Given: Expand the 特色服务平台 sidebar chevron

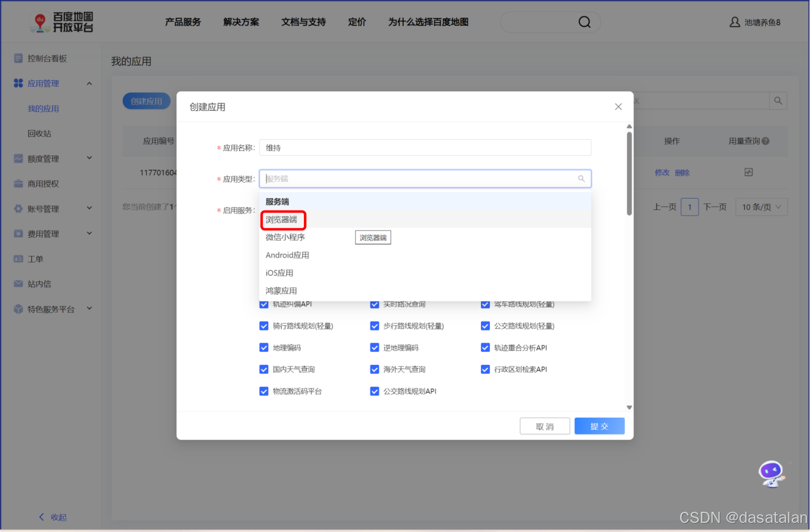Looking at the screenshot, I should [89, 308].
